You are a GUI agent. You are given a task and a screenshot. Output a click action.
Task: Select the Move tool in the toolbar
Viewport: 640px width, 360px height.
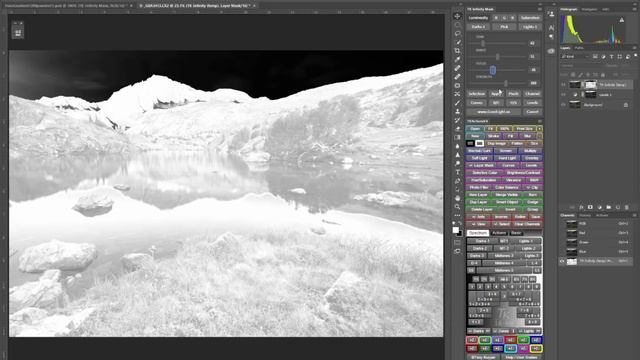(458, 16)
